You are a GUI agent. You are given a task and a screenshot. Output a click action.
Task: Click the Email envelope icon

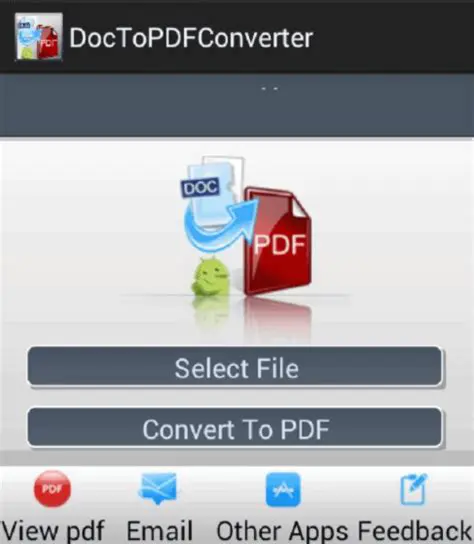coord(158,488)
